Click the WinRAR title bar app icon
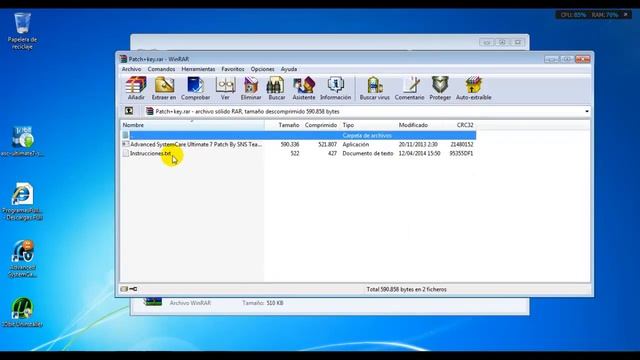Image resolution: width=640 pixels, height=360 pixels. [x=123, y=59]
